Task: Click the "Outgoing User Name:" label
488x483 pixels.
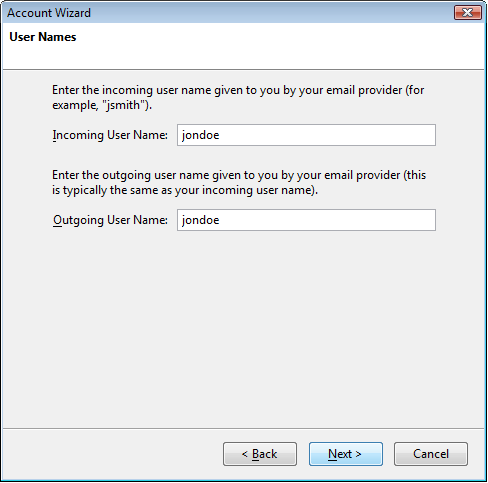Action: (x=110, y=220)
